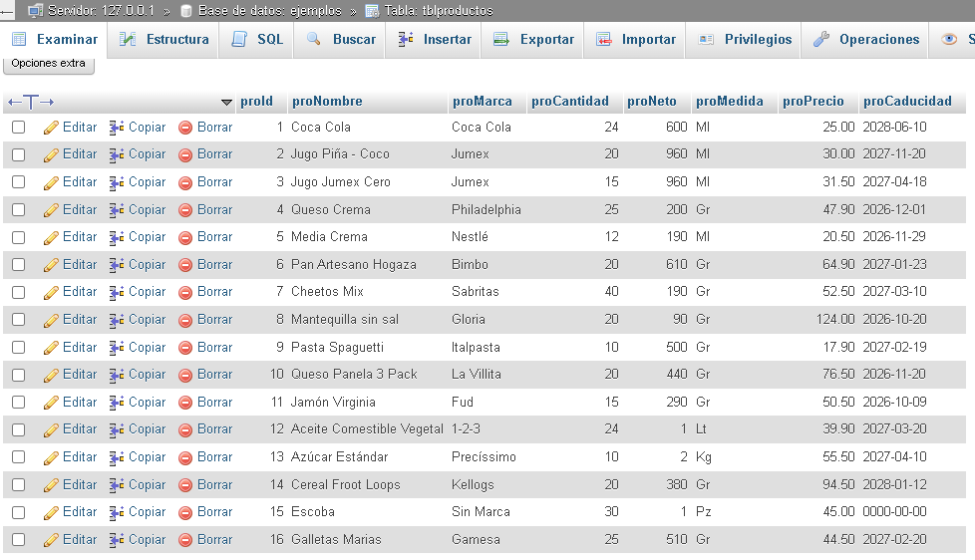Image resolution: width=975 pixels, height=560 pixels.
Task: Click the Philadelphia brand cell
Action: click(486, 210)
